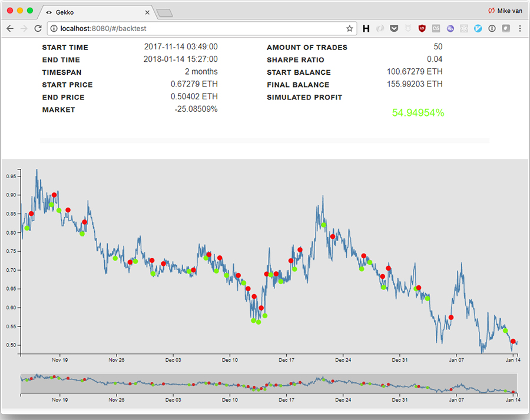Bookmark this page with the star icon

pyautogui.click(x=349, y=28)
